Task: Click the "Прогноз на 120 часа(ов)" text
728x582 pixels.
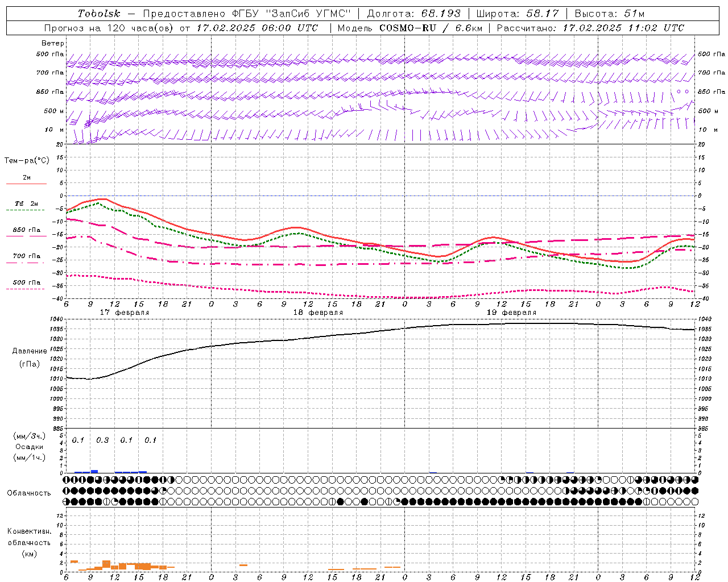Action: pos(110,28)
